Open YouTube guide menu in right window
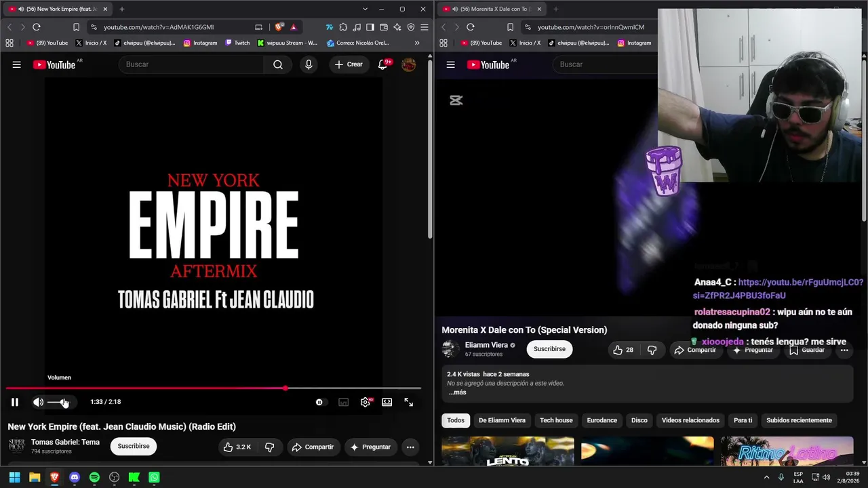This screenshot has height=488, width=868. tap(450, 64)
